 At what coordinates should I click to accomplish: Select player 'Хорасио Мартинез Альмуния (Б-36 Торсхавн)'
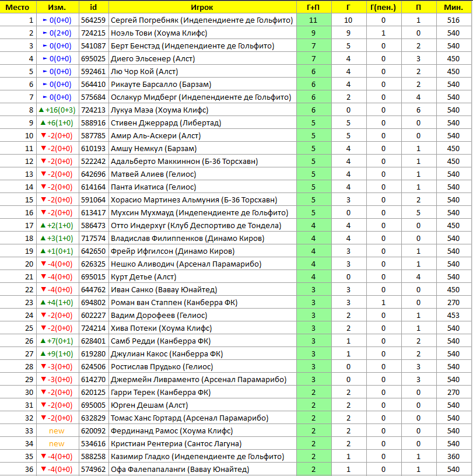(x=194, y=199)
